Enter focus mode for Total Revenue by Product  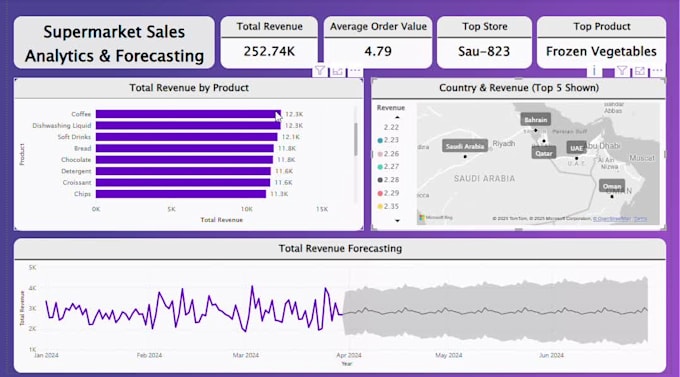337,71
